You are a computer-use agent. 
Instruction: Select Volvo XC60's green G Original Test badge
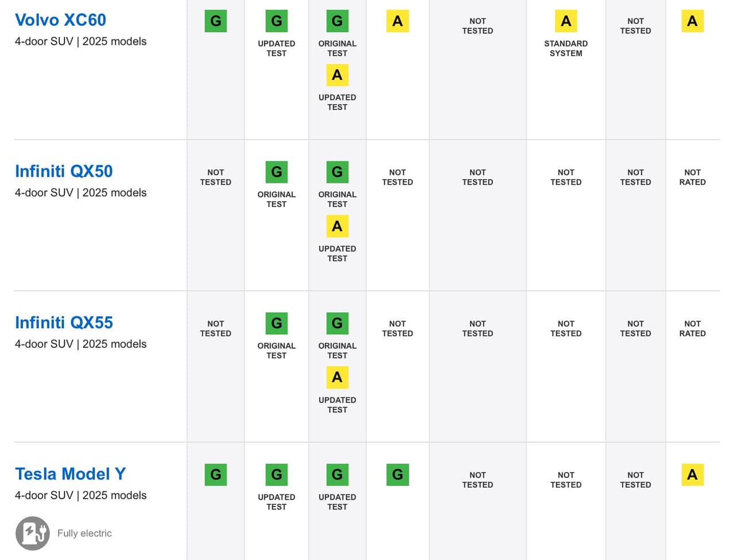click(x=337, y=21)
